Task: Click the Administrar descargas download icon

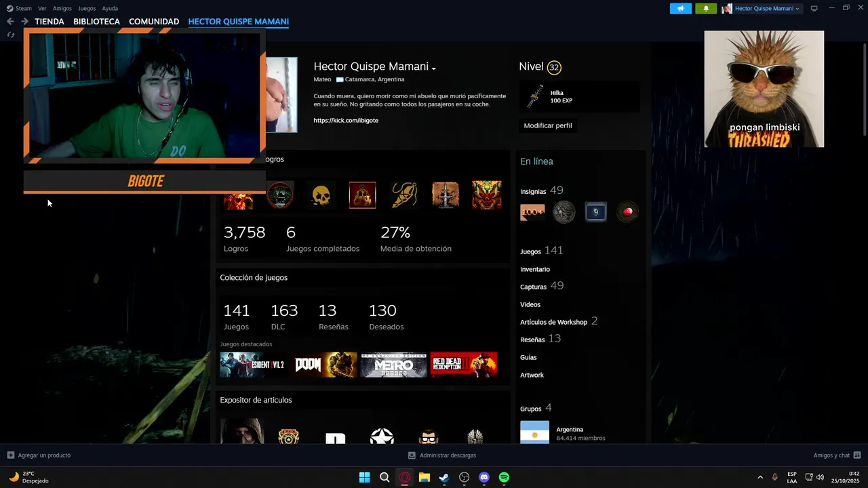Action: pyautogui.click(x=412, y=455)
